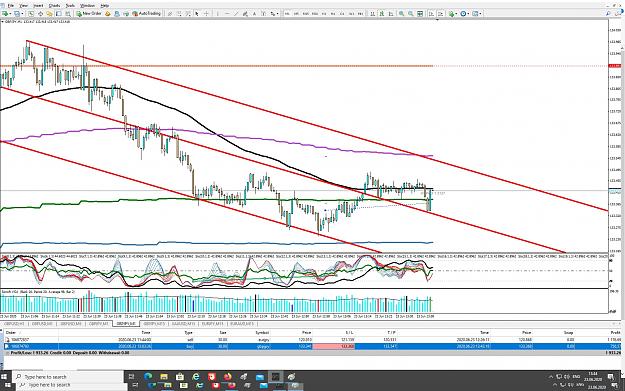Select the Text 'A' drawing tool

[x=254, y=14]
